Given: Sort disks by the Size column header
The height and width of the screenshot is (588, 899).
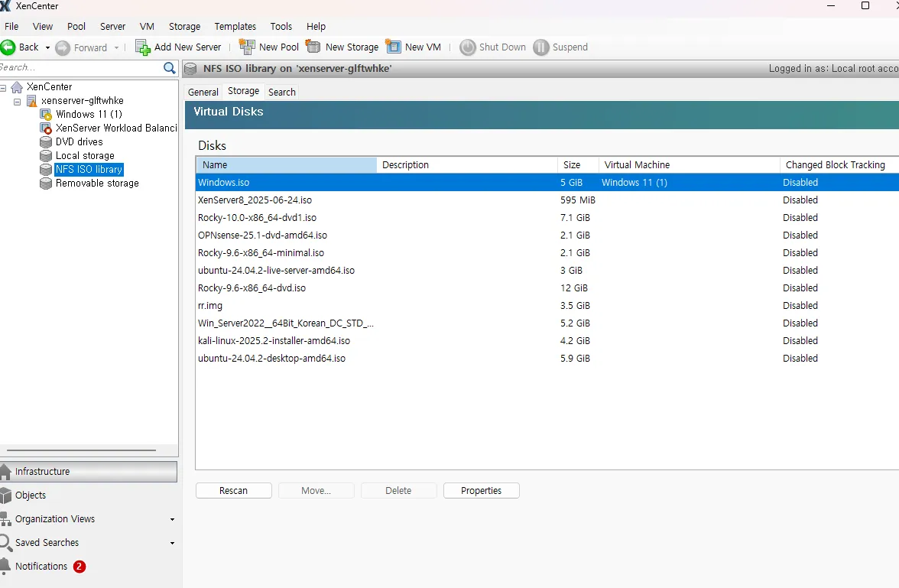Looking at the screenshot, I should coord(572,165).
